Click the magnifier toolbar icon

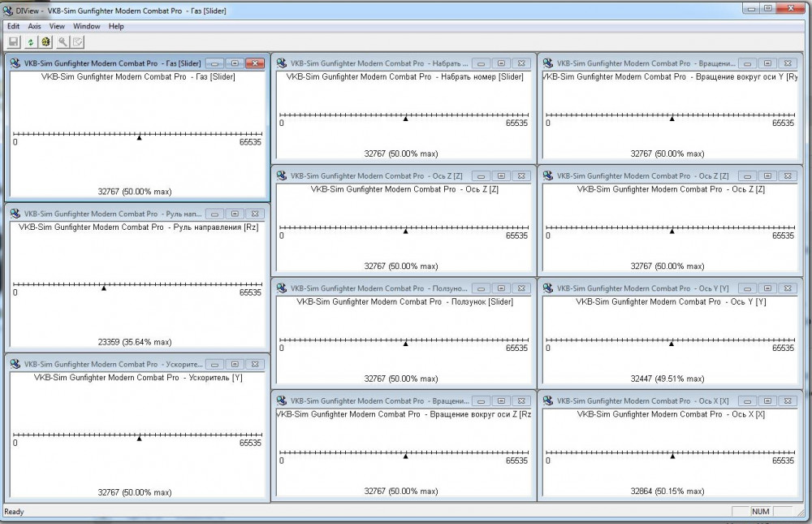pos(62,41)
